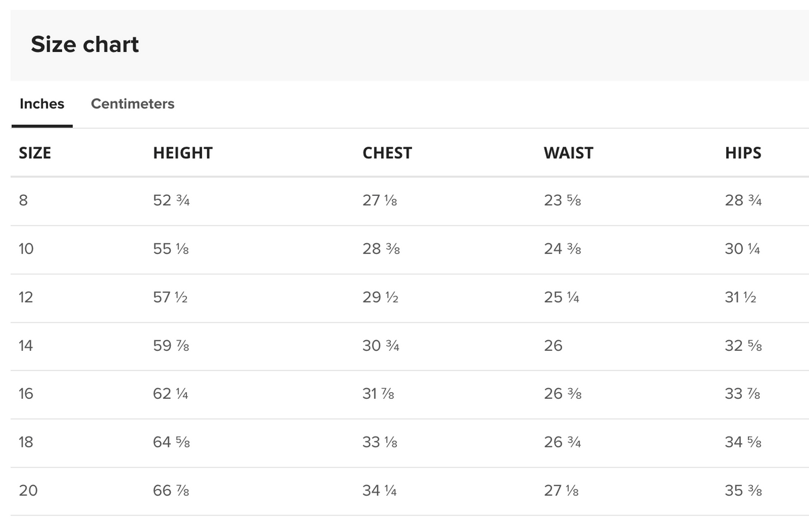Screen dimensions: 809x532
Task: Click the Size chart heading
Action: [85, 45]
